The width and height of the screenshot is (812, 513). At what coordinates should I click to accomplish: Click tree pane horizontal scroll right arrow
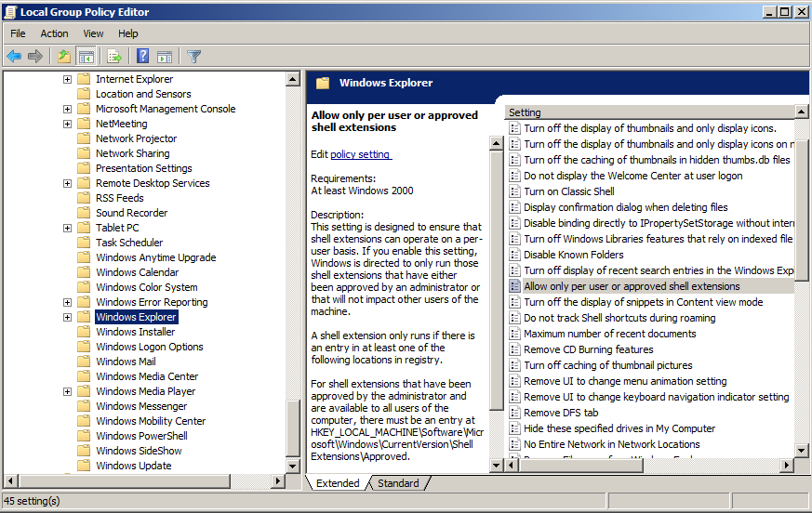coord(278,480)
